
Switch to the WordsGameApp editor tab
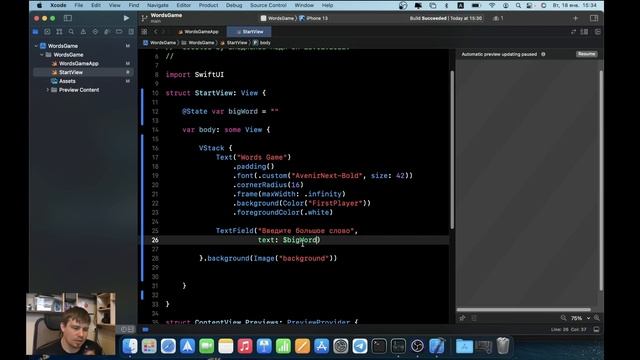(x=198, y=32)
